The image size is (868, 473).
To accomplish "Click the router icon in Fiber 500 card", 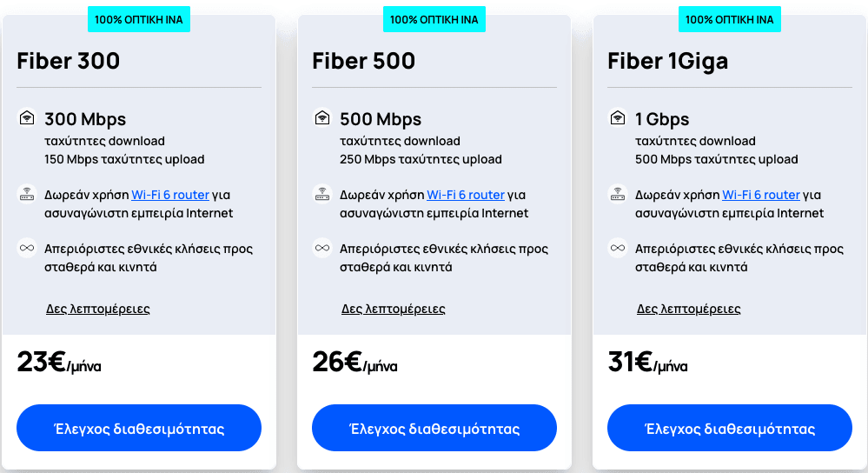I will click(322, 194).
